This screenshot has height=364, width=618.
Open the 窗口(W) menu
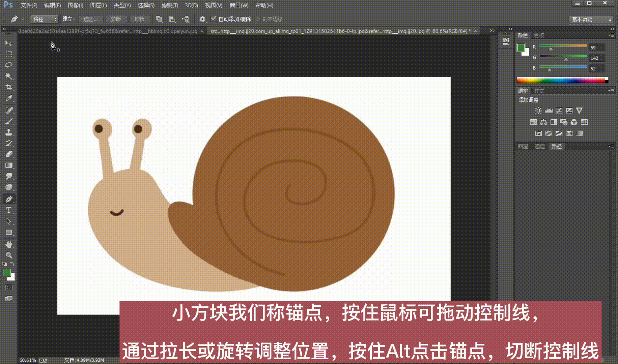[239, 5]
